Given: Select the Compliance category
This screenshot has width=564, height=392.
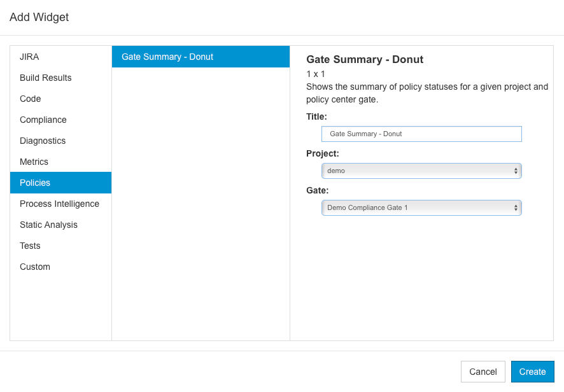Looking at the screenshot, I should pyautogui.click(x=60, y=120).
